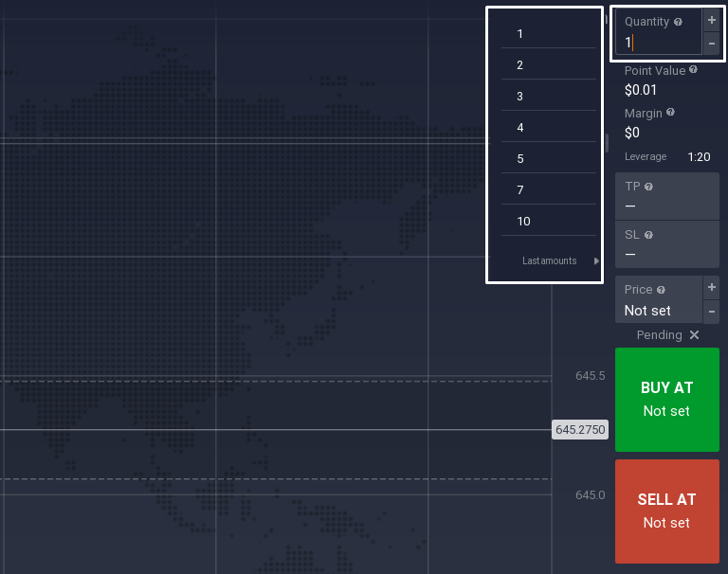This screenshot has height=574, width=728.
Task: Click the SL help icon
Action: click(x=647, y=235)
